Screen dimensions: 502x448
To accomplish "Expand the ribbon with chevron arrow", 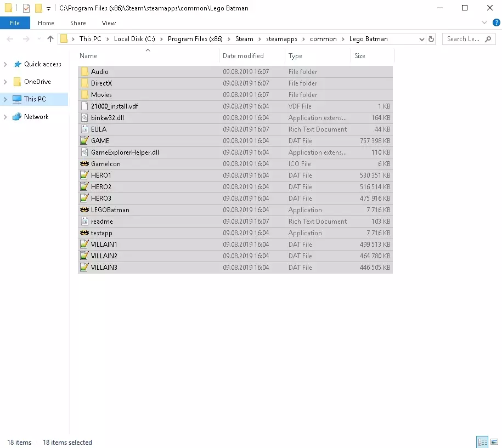I will pyautogui.click(x=484, y=23).
